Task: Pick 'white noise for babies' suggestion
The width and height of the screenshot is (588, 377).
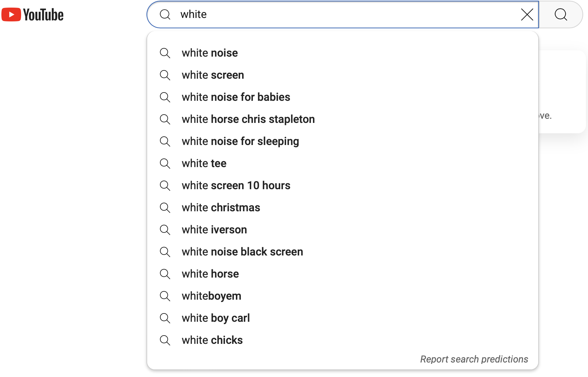Action: coord(236,97)
